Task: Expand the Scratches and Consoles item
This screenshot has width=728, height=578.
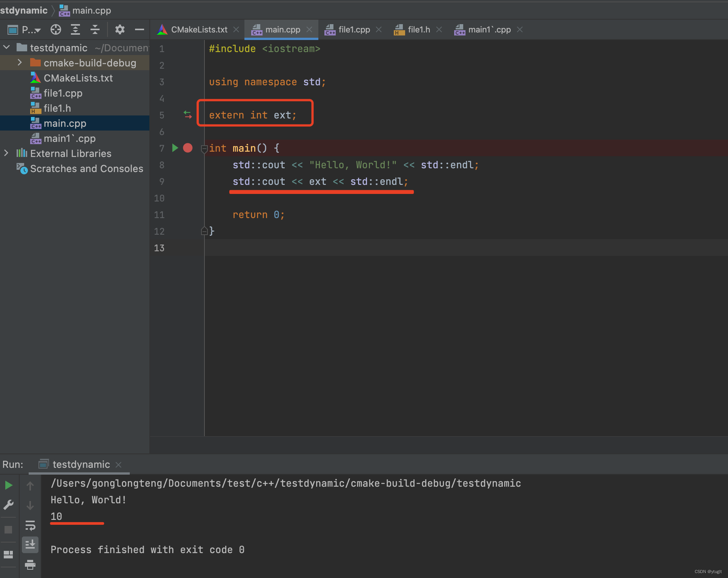Action: pos(5,168)
